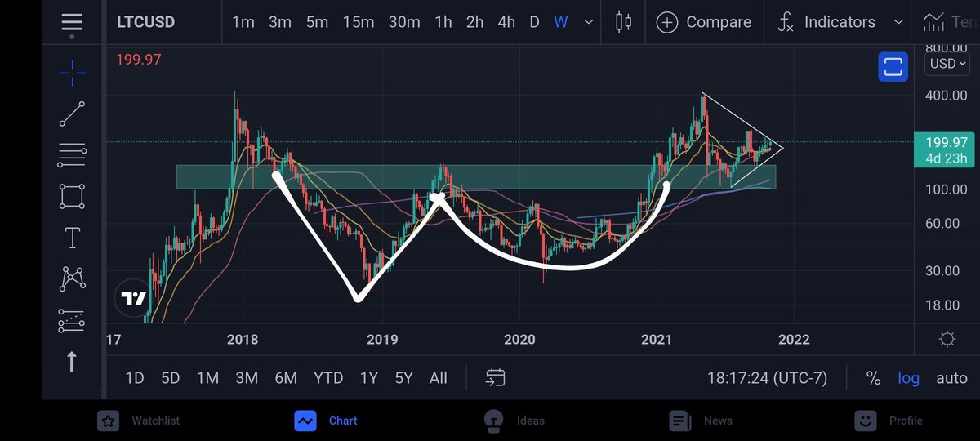This screenshot has width=980, height=441.
Task: Select the XABCD pattern tool
Action: point(72,279)
